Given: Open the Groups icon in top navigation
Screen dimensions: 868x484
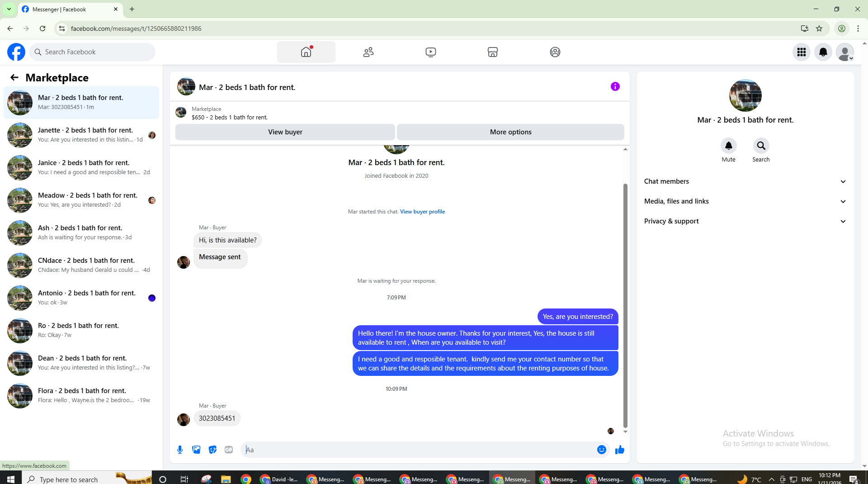Looking at the screenshot, I should [x=555, y=52].
